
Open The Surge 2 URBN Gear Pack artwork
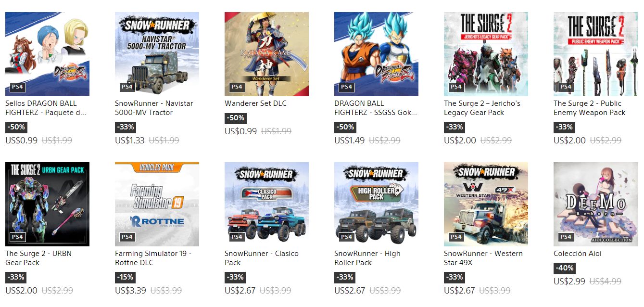tap(47, 204)
